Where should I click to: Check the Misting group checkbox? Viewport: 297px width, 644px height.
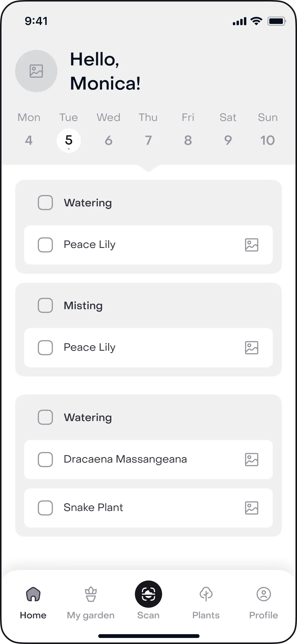45,305
